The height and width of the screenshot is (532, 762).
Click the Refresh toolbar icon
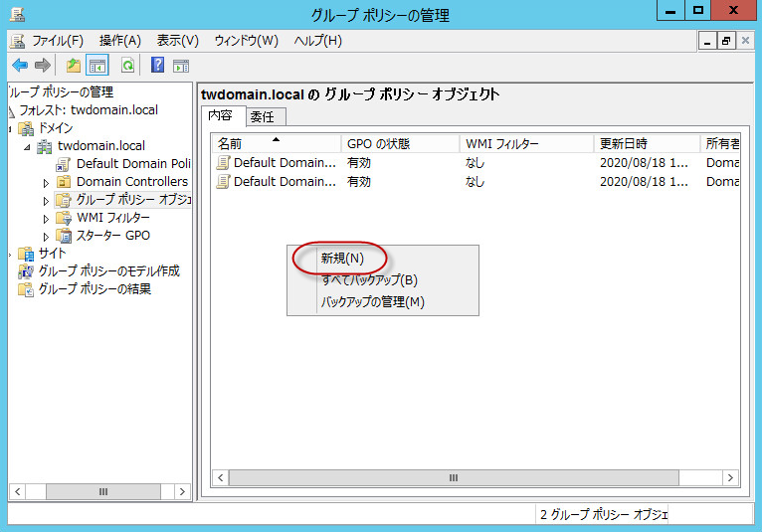click(x=127, y=66)
